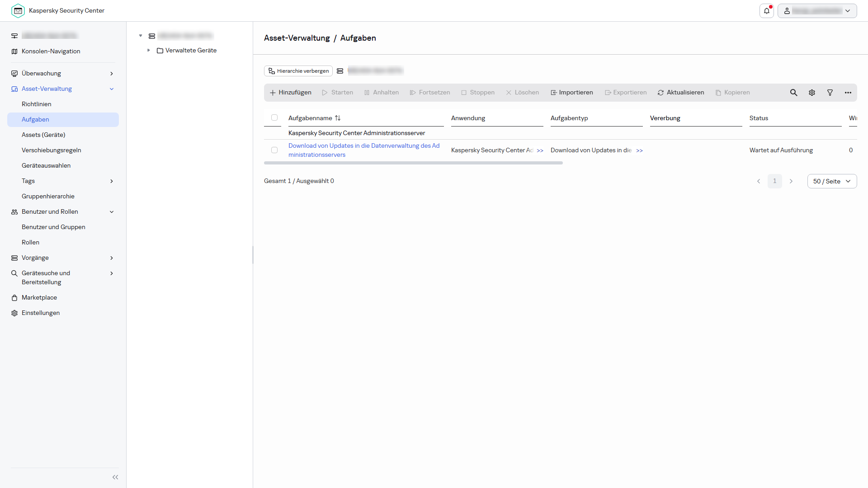868x488 pixels.
Task: Open column settings gear icon
Action: point(812,93)
